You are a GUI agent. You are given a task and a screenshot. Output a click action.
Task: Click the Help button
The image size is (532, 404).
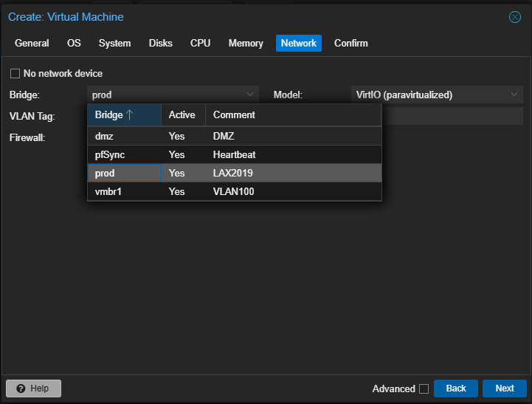click(33, 388)
